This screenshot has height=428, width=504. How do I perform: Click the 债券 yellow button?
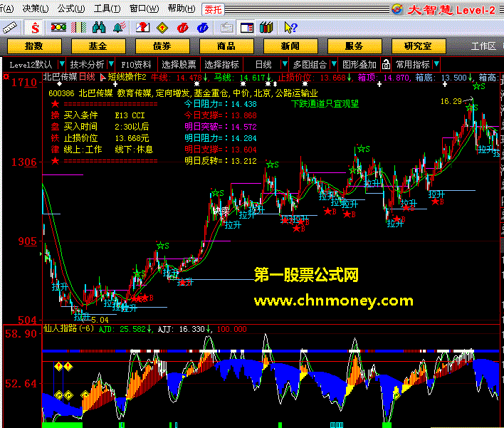click(x=162, y=46)
